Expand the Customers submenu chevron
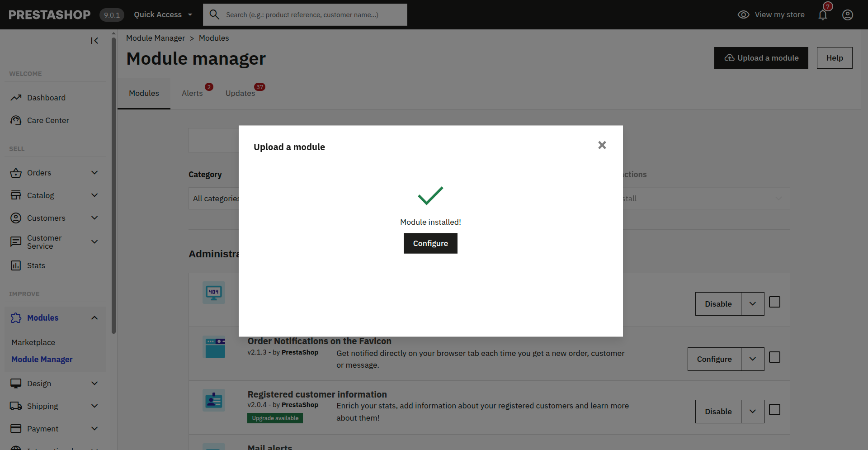Screen dimensions: 868x450 (94, 218)
